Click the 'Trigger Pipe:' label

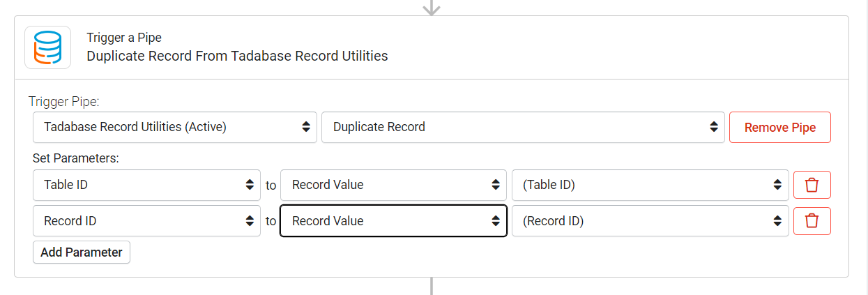(x=64, y=102)
